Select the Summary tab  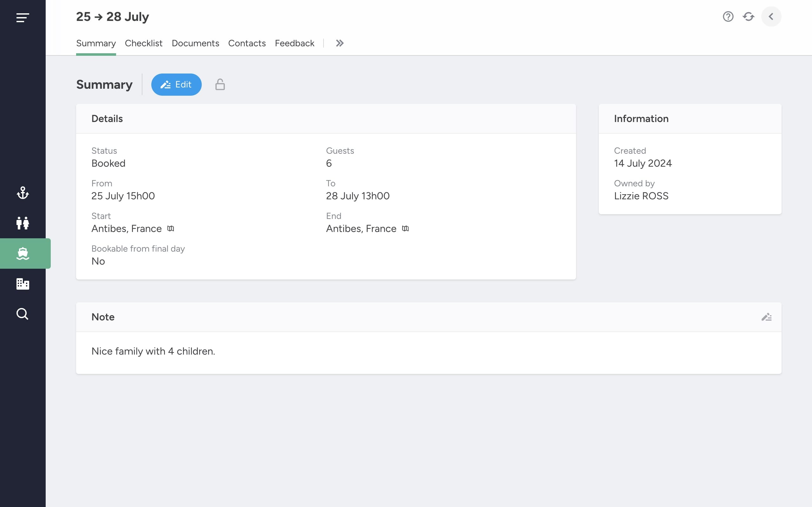click(x=96, y=43)
